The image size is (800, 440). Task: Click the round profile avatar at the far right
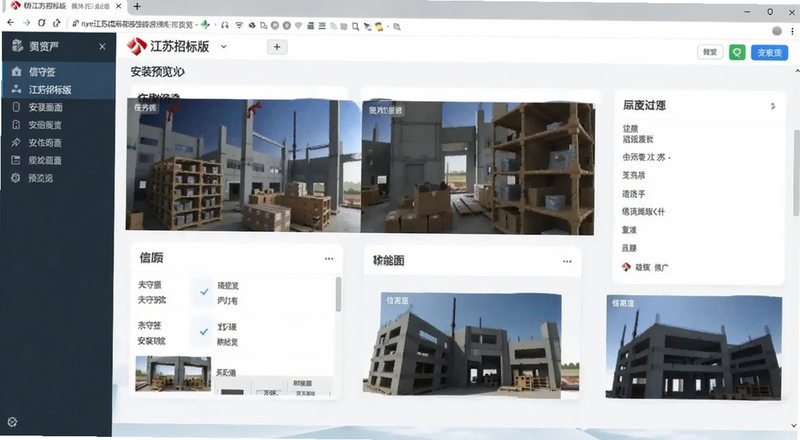click(x=777, y=31)
